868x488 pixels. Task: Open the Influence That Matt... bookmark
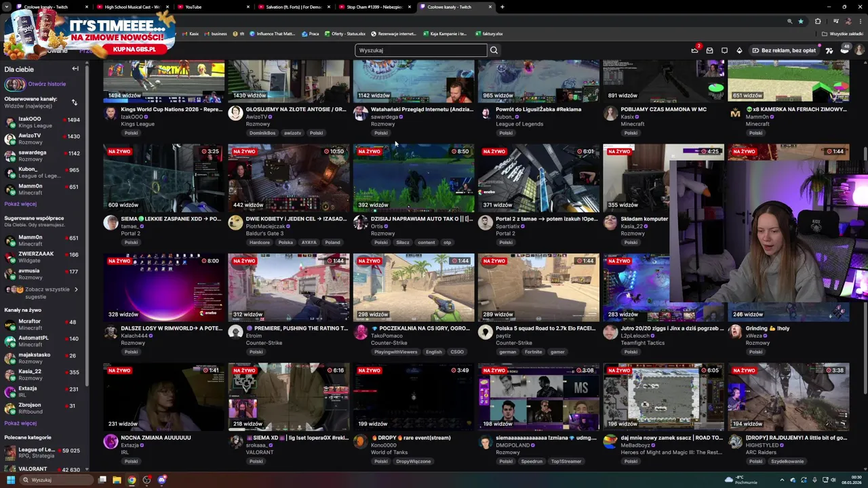coord(272,33)
